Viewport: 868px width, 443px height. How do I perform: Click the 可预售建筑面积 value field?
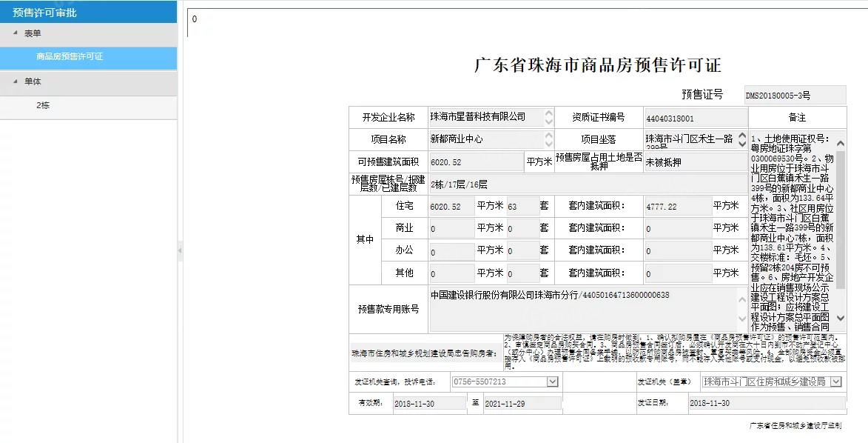(x=476, y=162)
